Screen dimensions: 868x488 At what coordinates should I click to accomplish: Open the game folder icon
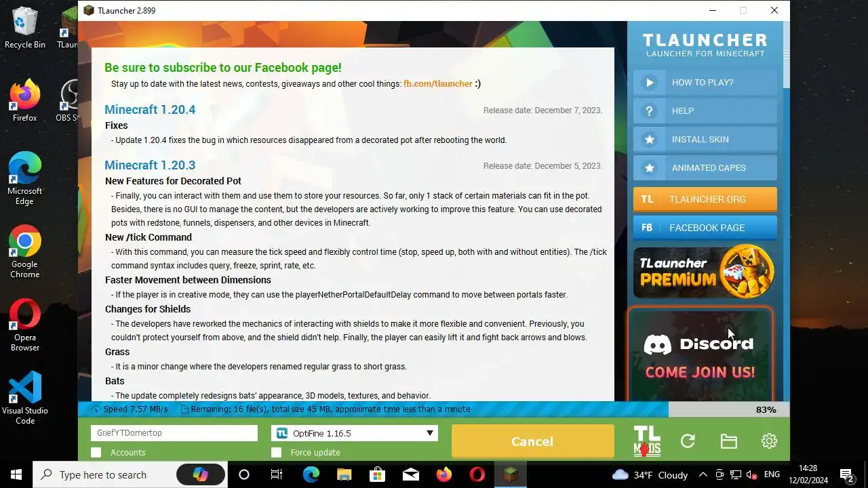728,441
